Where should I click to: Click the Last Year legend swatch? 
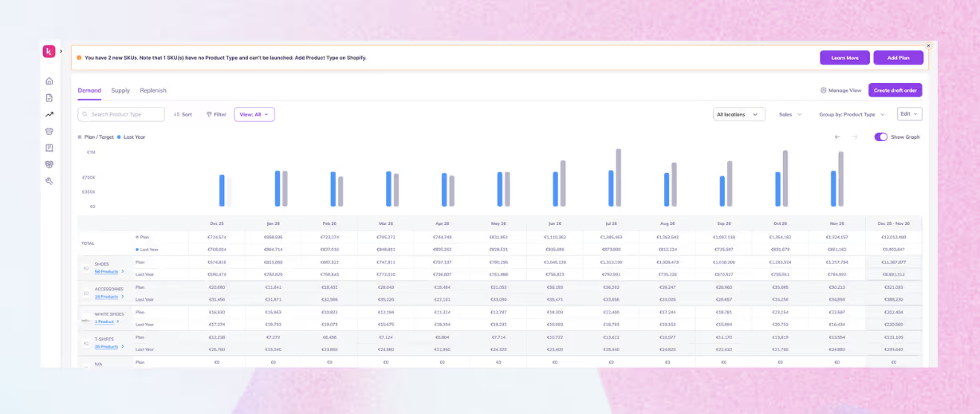coord(119,137)
